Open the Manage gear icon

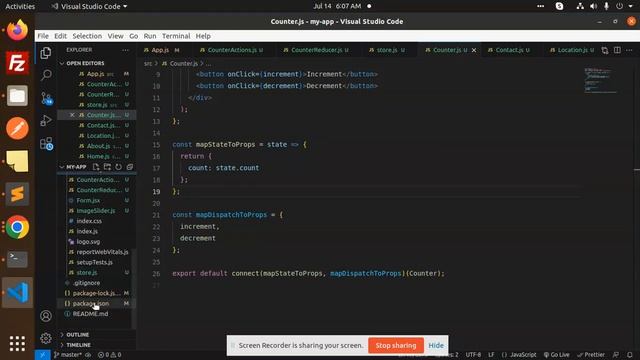point(46,338)
